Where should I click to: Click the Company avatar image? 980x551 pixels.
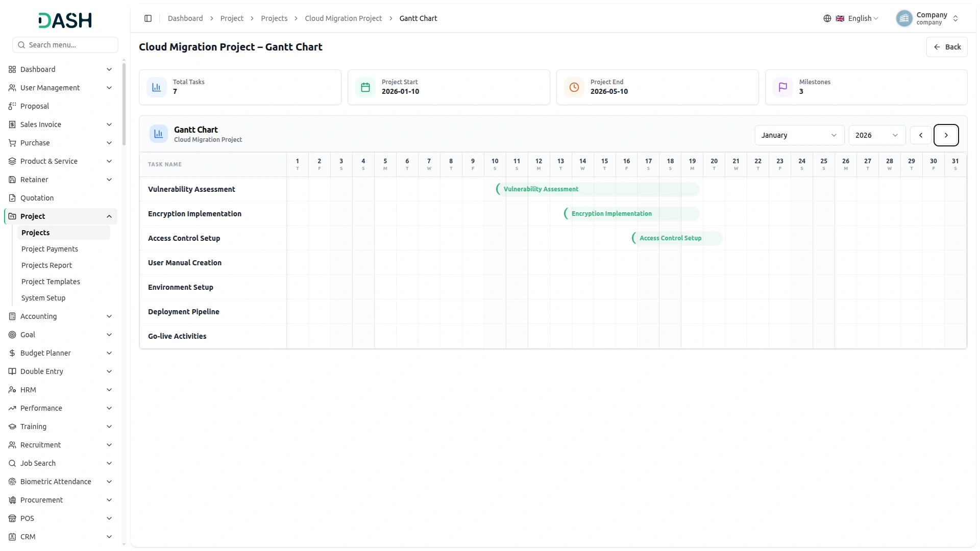click(x=904, y=18)
